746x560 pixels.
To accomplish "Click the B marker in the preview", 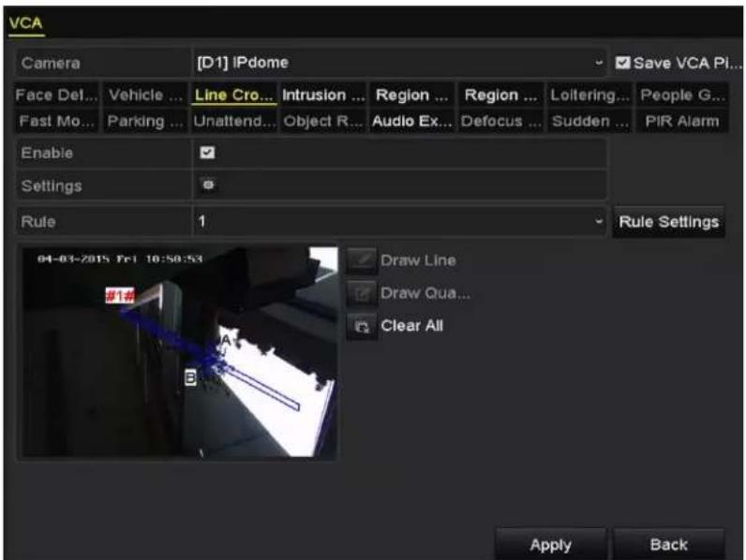I will click(x=190, y=378).
